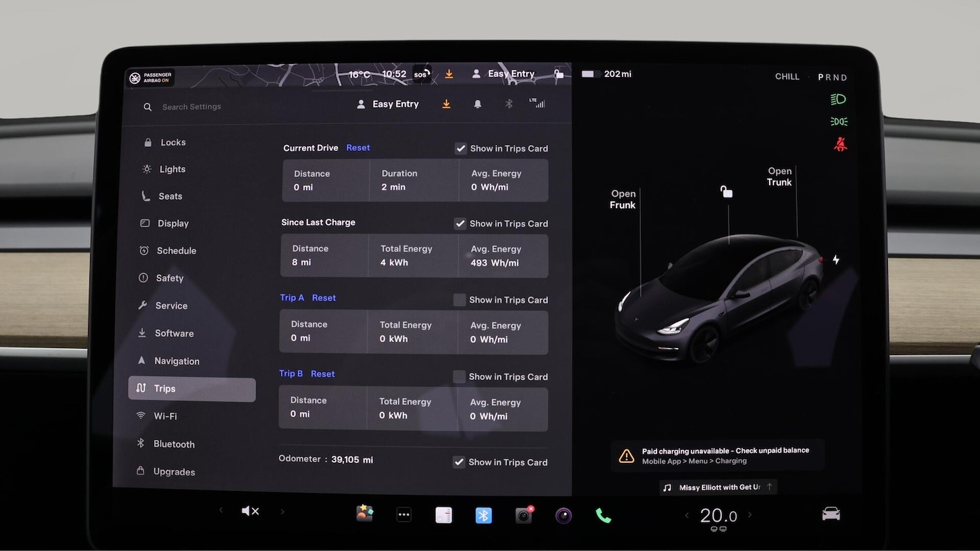Increase the cabin temperature with right arrow
This screenshot has height=551, width=980.
pos(749,515)
